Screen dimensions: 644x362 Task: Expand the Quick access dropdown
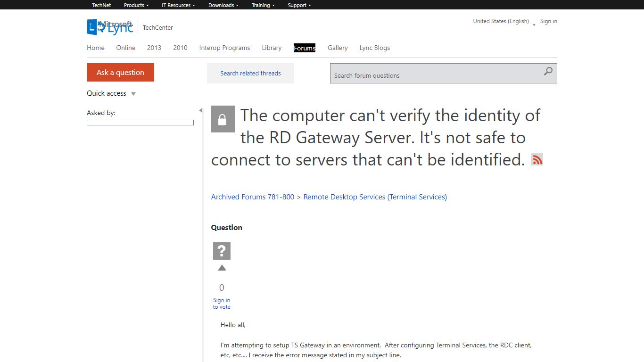[x=111, y=93]
